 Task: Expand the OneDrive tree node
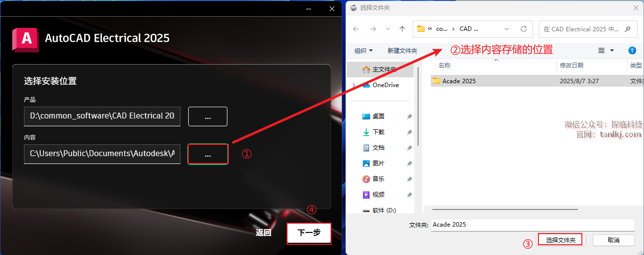(x=354, y=85)
